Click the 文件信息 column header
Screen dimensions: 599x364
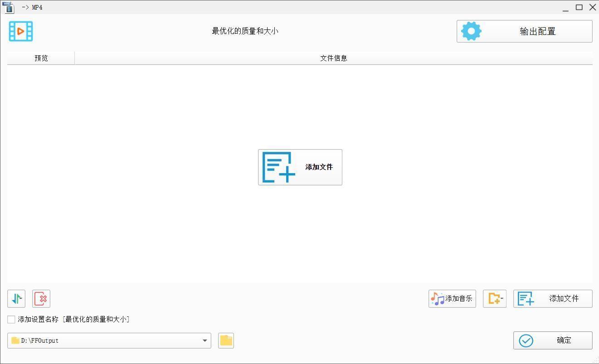pos(334,58)
